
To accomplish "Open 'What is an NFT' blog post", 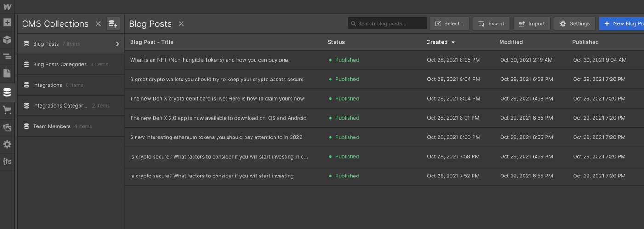I will tap(209, 60).
